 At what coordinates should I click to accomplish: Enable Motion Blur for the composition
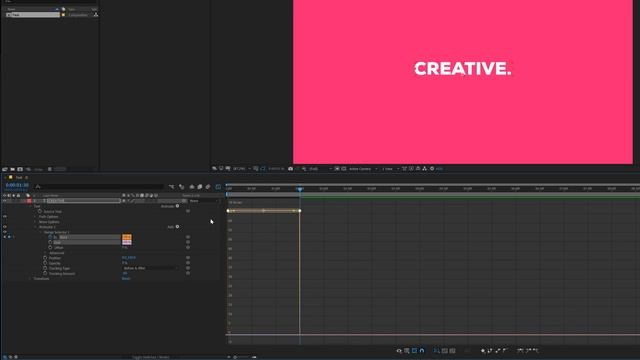click(x=208, y=187)
